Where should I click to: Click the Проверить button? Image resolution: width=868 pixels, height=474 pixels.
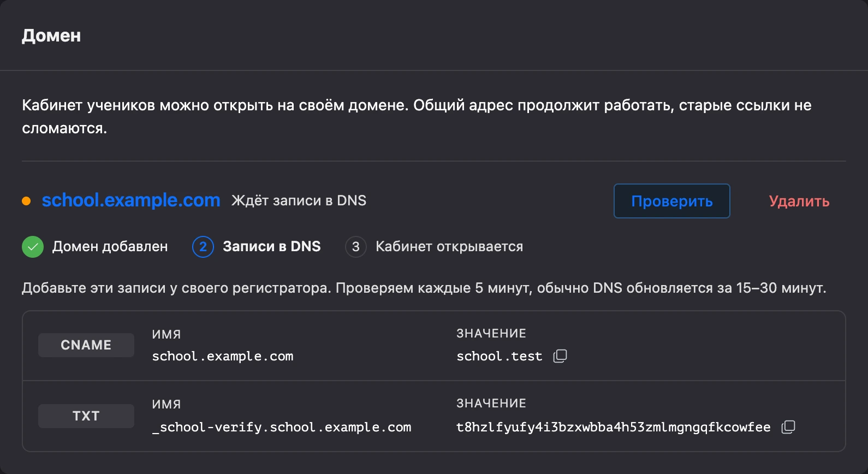click(672, 201)
